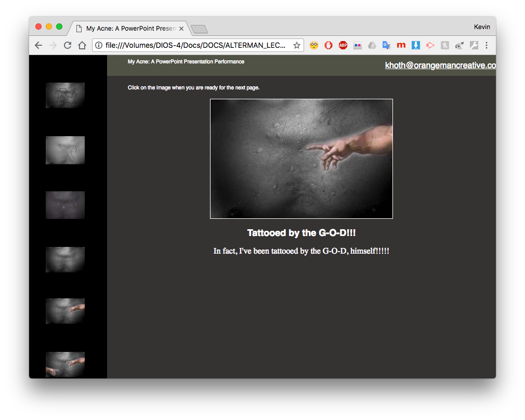Screen dimensions: 525x420
Task: Click the forward navigation arrow
Action: [x=53, y=45]
